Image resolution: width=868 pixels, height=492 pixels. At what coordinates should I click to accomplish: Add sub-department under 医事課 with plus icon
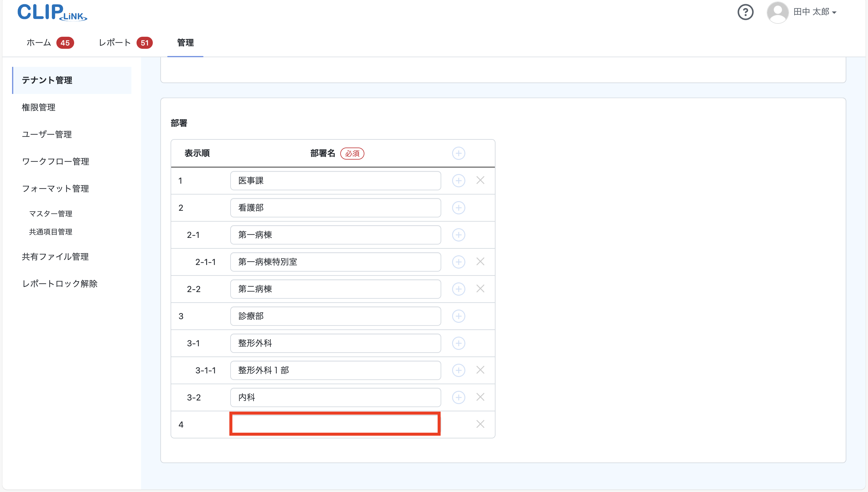point(458,180)
